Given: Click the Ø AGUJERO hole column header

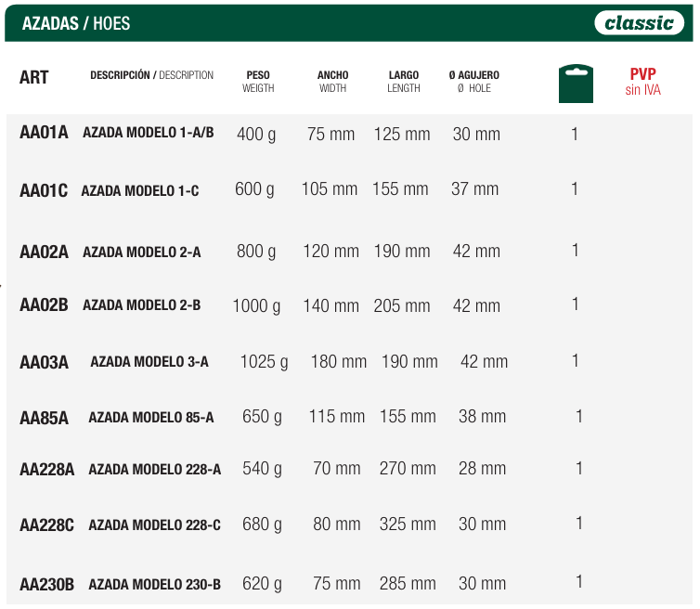Looking at the screenshot, I should tap(473, 82).
